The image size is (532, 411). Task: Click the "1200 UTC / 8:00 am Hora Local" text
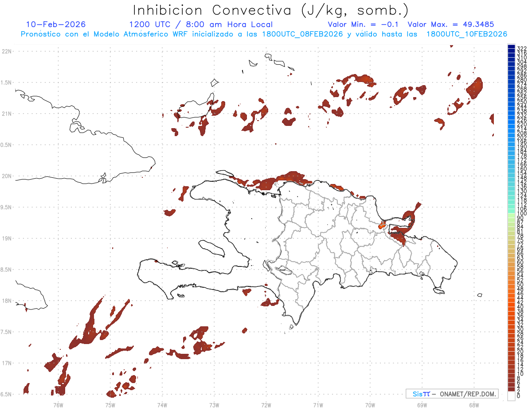click(201, 25)
